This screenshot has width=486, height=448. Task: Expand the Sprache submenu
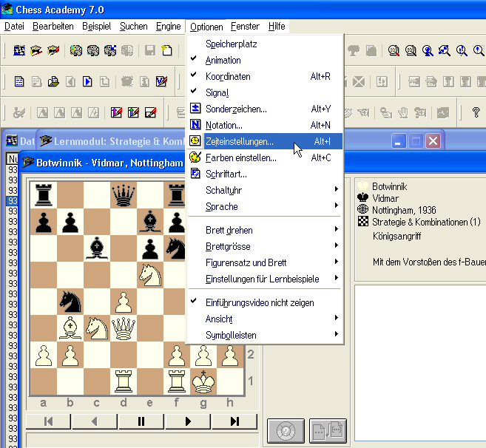tap(266, 206)
